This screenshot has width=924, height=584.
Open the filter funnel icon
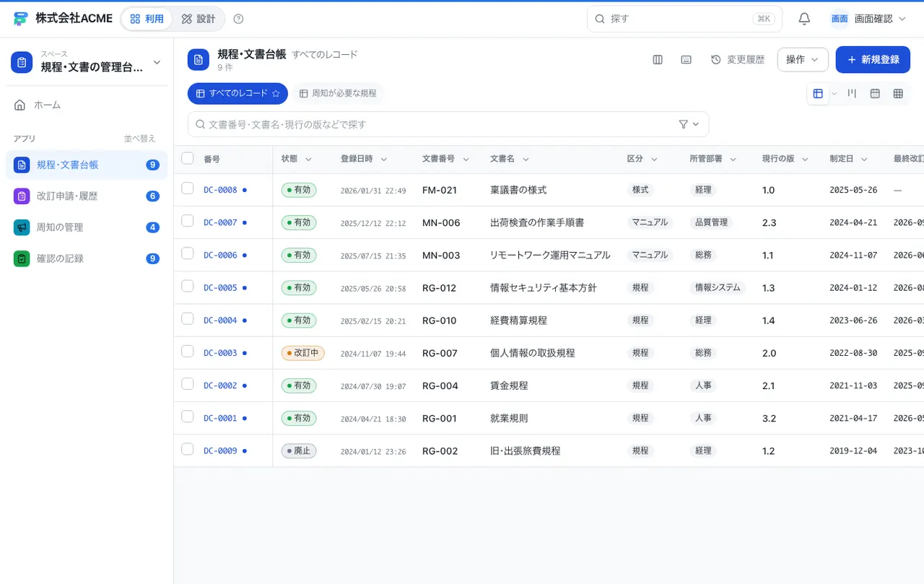coord(684,124)
